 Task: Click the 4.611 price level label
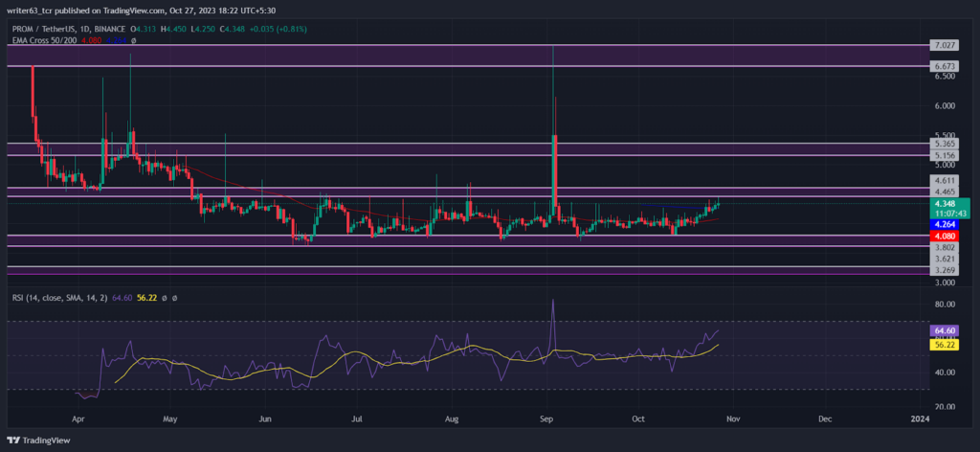(943, 179)
